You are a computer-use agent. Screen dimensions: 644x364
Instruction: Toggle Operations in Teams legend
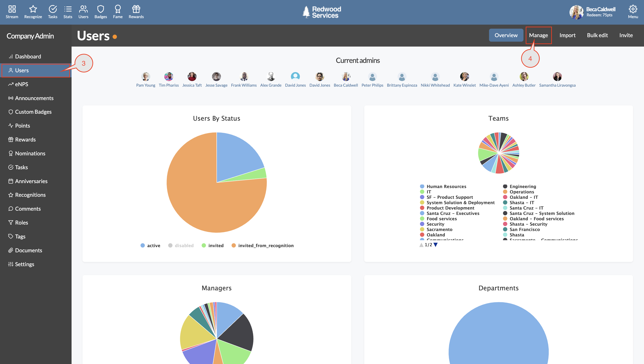tap(519, 192)
